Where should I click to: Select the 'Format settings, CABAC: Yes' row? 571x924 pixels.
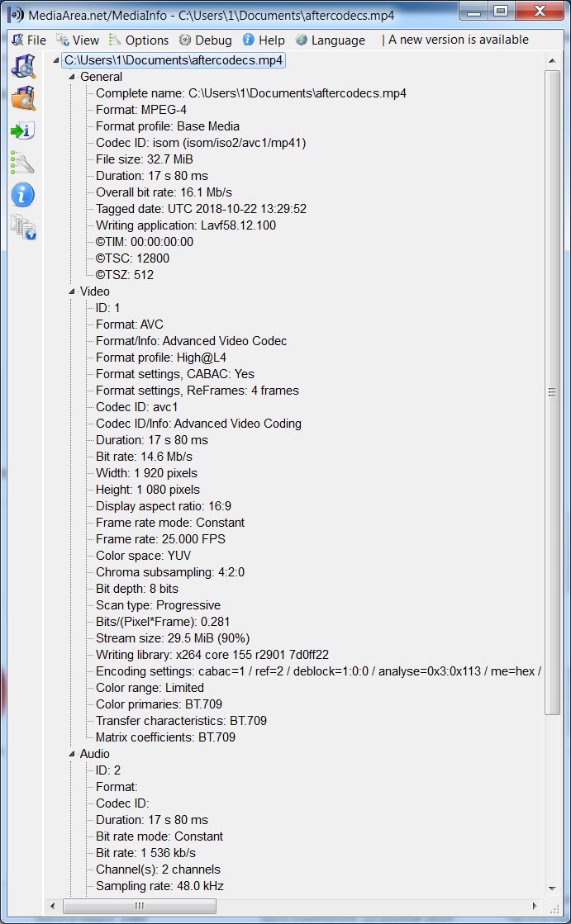(x=174, y=373)
